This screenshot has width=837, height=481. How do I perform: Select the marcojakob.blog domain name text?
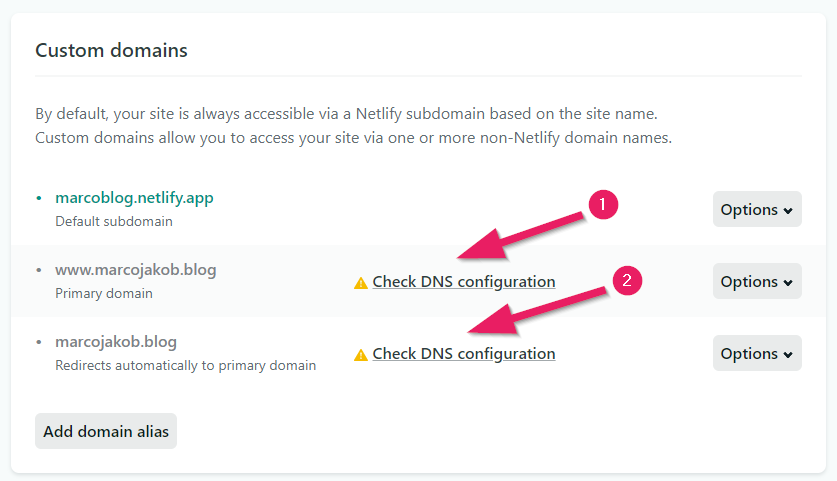116,342
